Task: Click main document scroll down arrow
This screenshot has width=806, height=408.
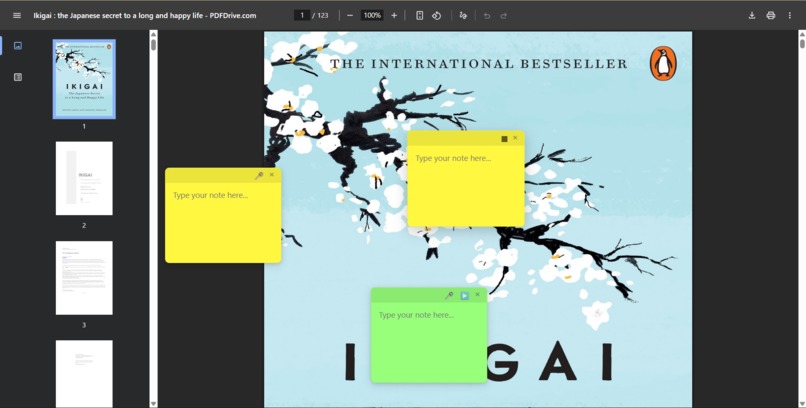Action: (802, 404)
